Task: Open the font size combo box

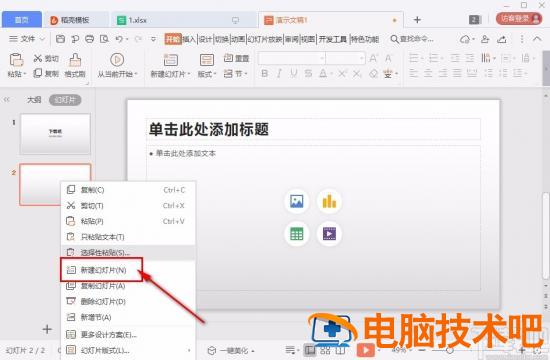Action: click(x=346, y=58)
